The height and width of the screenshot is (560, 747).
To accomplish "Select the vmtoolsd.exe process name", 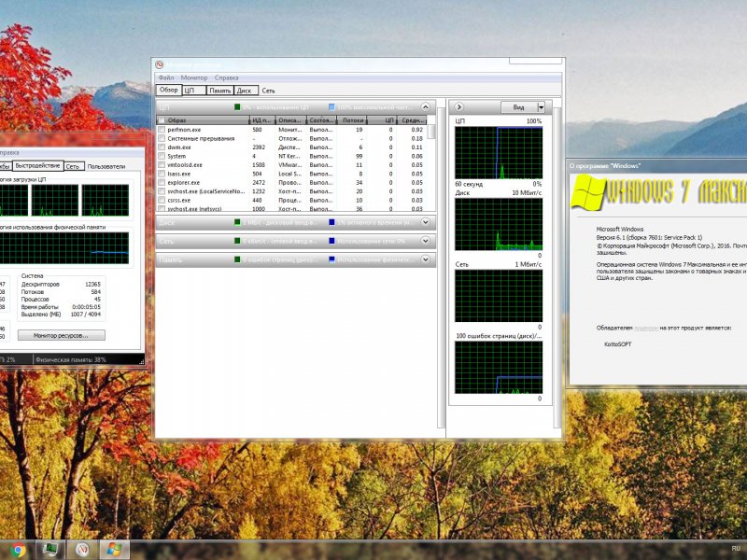I will point(185,165).
